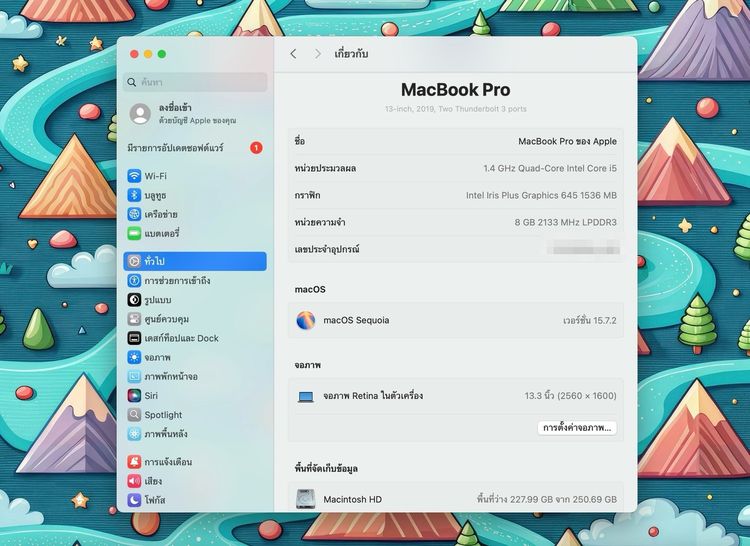Open Bluetooth (บลูทูธ) sidebar icon
Viewport: 750px width, 546px height.
point(134,195)
